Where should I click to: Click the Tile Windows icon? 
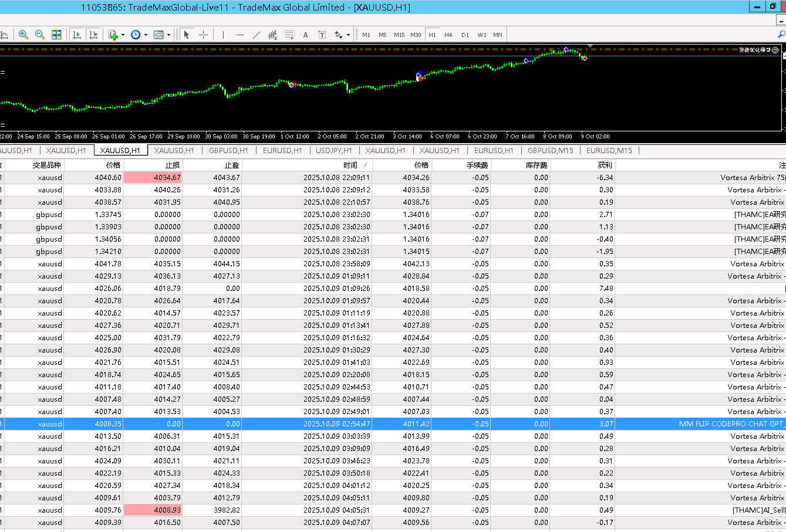(x=56, y=35)
